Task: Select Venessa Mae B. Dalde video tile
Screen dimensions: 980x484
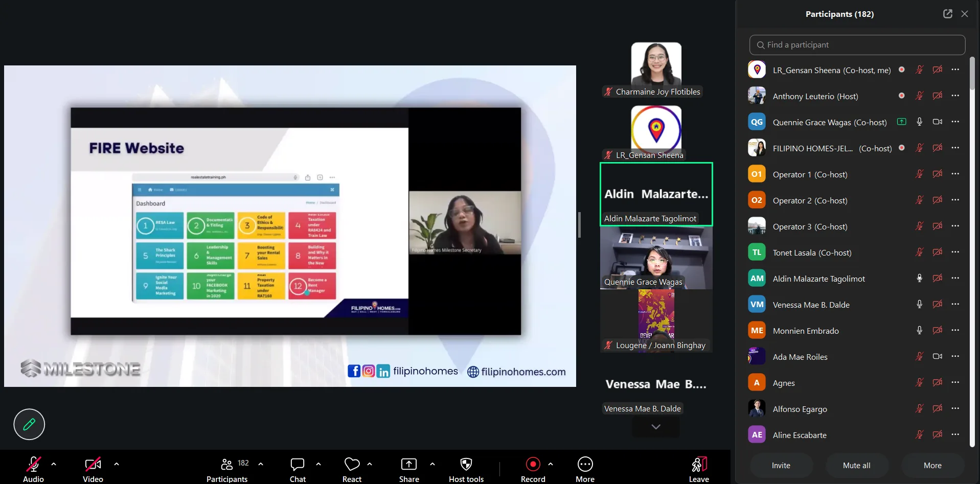Action: (x=656, y=384)
